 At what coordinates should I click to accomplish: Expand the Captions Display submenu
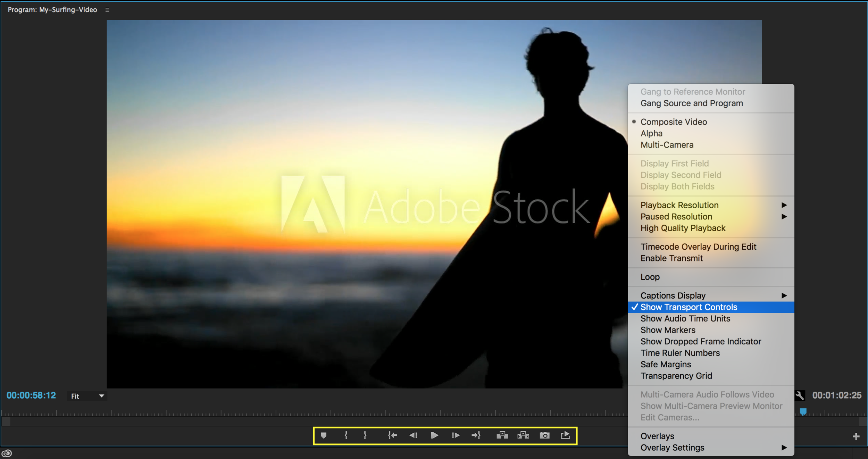tap(711, 296)
